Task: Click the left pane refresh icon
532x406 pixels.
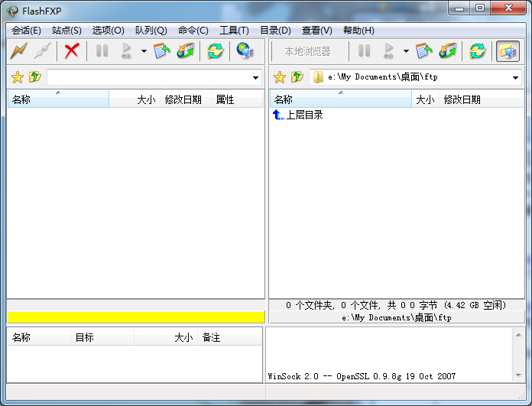Action: [x=216, y=51]
